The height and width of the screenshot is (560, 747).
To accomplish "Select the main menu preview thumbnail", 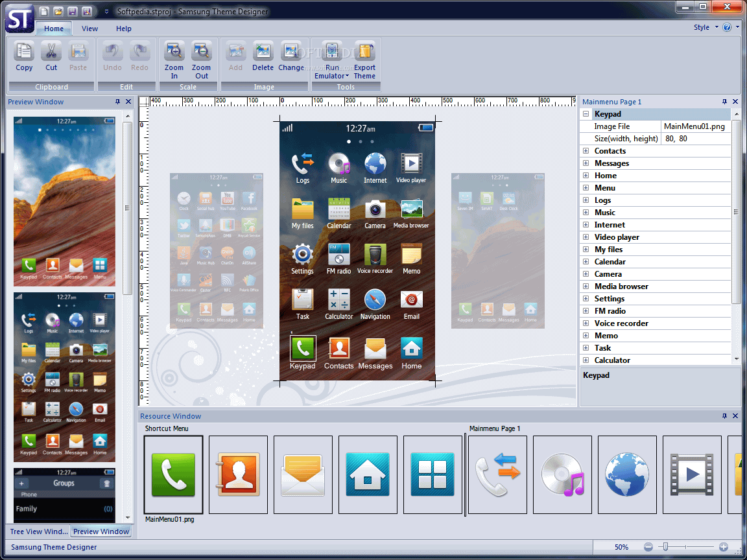I will (64, 377).
